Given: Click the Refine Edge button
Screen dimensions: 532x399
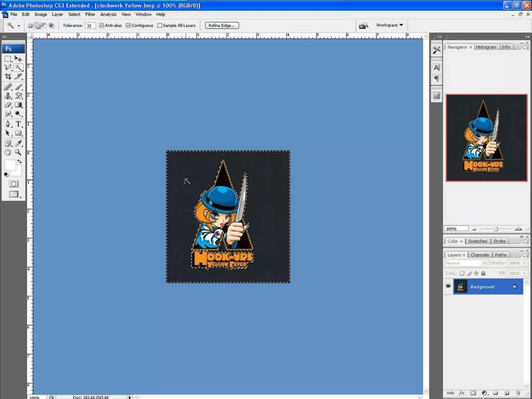Looking at the screenshot, I should pyautogui.click(x=222, y=25).
